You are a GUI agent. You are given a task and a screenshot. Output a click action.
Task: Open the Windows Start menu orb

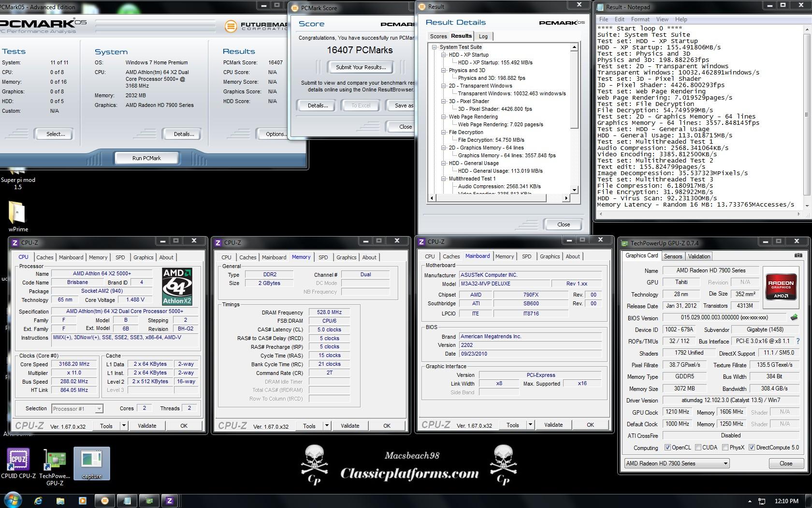12,501
